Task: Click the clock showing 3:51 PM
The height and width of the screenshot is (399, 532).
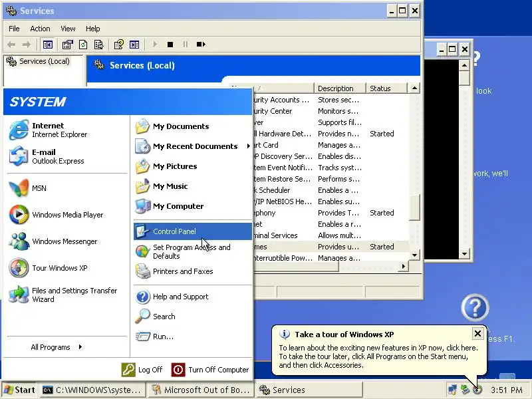Action: [507, 390]
